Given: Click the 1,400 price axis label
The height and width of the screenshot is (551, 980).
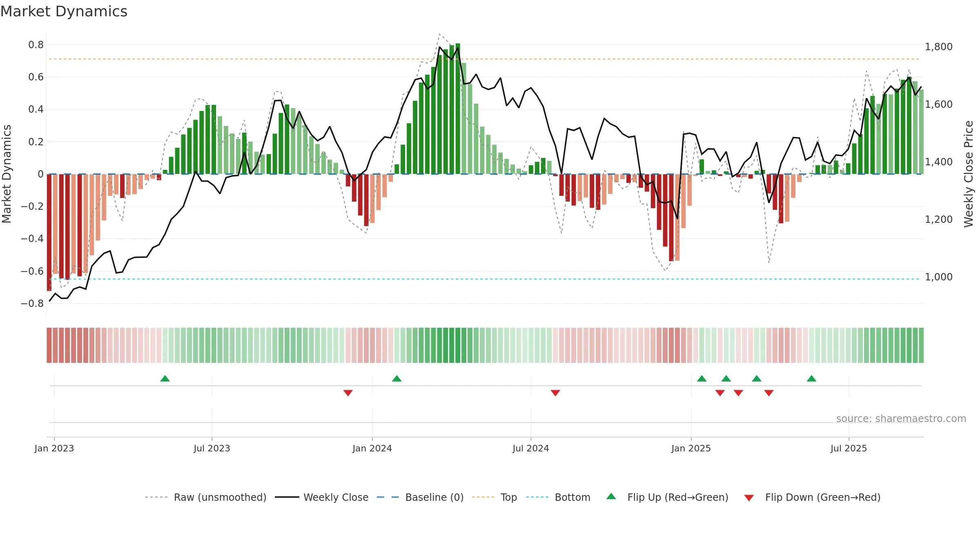Looking at the screenshot, I should 939,162.
